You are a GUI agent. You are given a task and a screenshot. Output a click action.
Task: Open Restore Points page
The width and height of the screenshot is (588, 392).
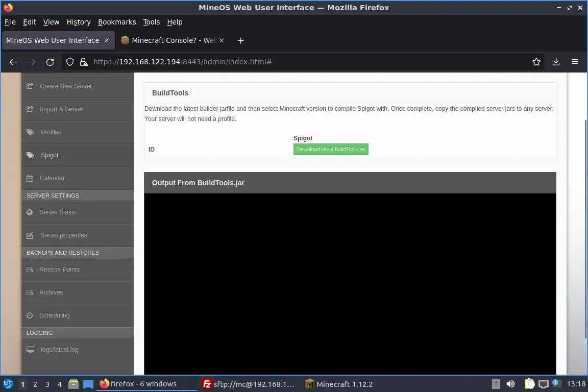click(77, 269)
